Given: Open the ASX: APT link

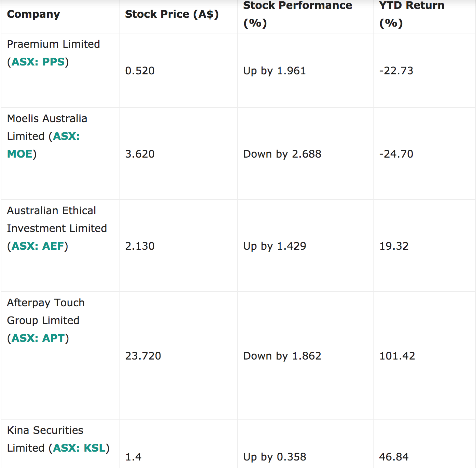Looking at the screenshot, I should pyautogui.click(x=38, y=338).
